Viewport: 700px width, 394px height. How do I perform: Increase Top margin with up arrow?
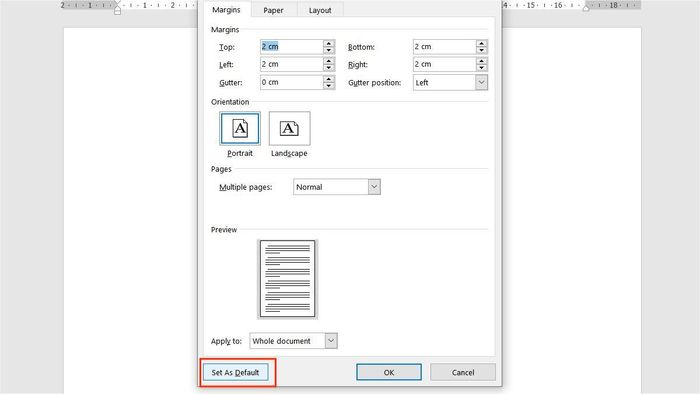(x=329, y=43)
